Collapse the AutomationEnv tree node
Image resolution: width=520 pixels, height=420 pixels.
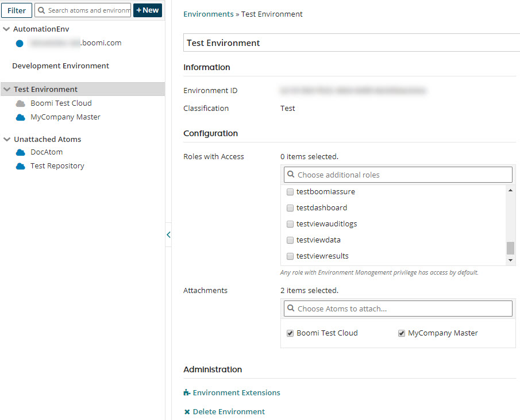click(x=6, y=29)
